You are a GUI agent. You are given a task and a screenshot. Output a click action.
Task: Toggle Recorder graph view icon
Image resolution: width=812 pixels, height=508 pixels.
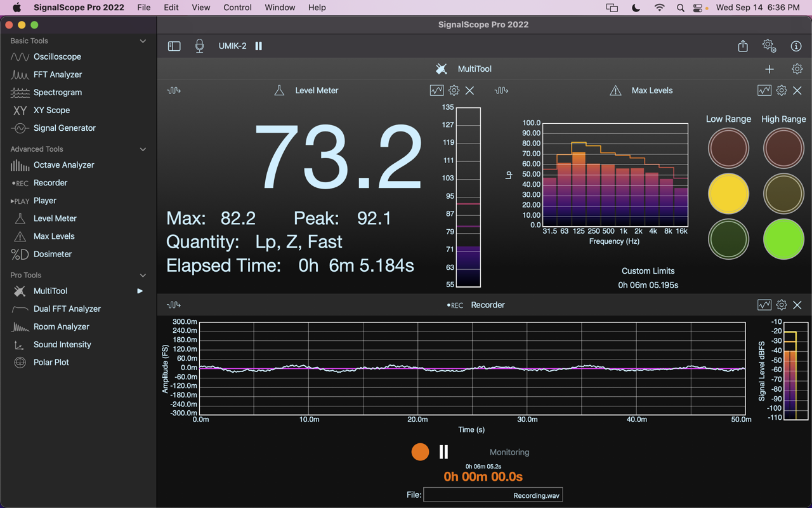click(764, 305)
